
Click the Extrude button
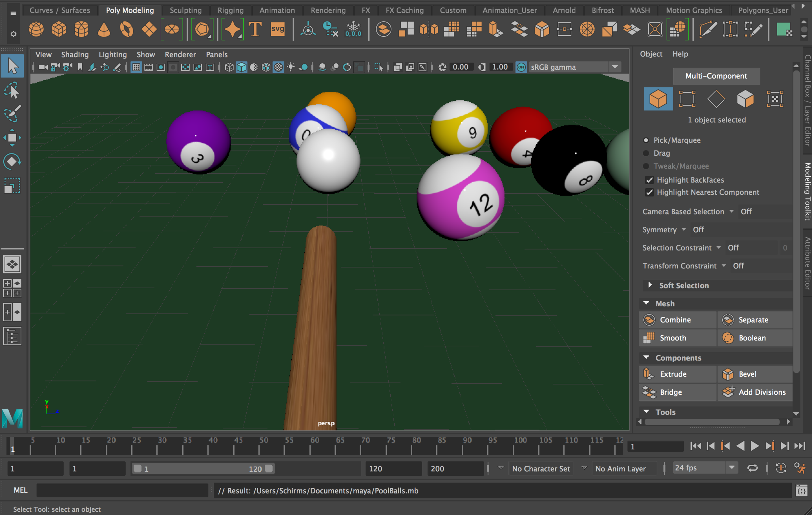click(677, 374)
